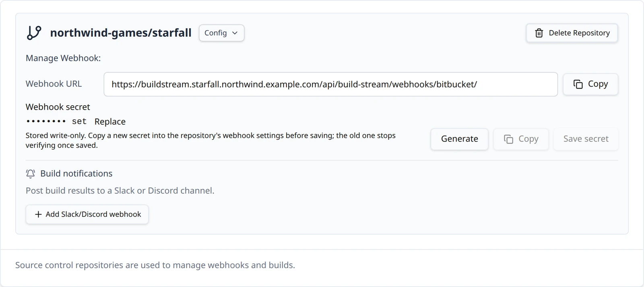Screen dimensions: 644x287
Task: Click the git branch icon beside northwind-games/starfall
Action: 34,33
